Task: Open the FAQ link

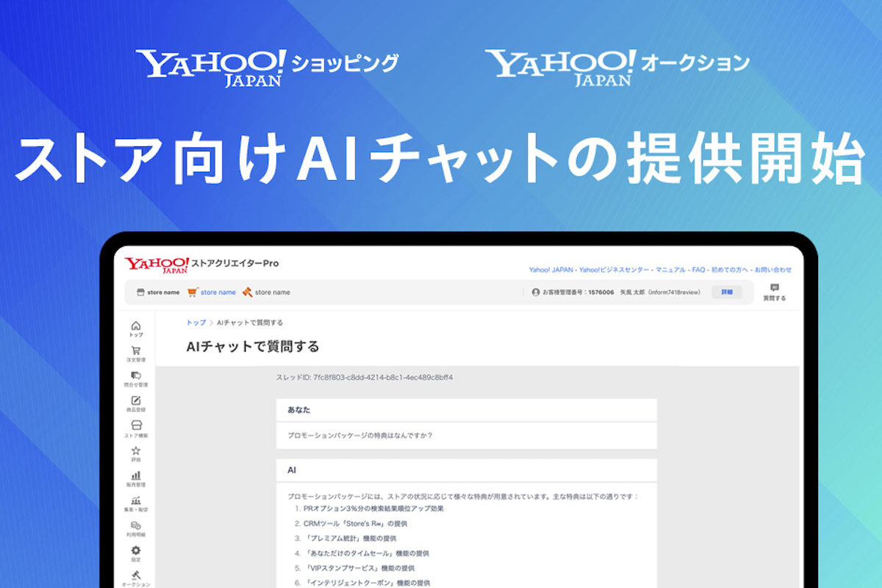Action: pyautogui.click(x=698, y=270)
